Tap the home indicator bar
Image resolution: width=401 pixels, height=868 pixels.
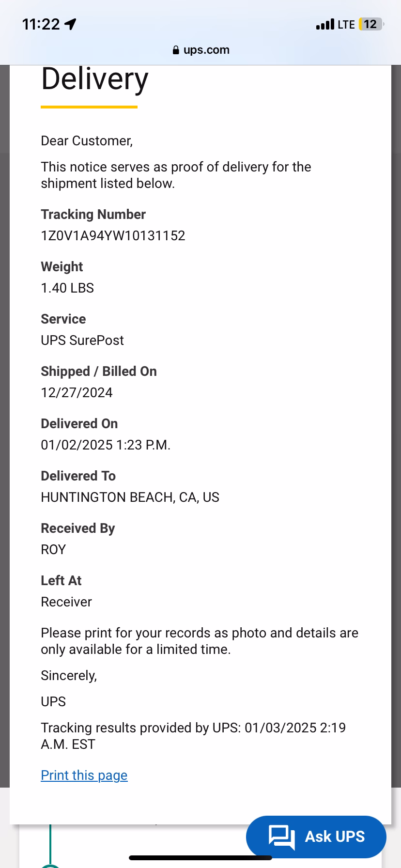200,858
